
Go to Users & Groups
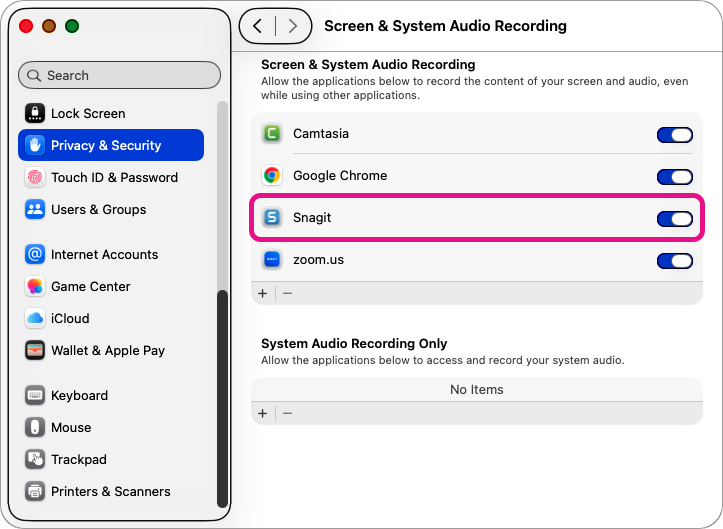coord(111,209)
